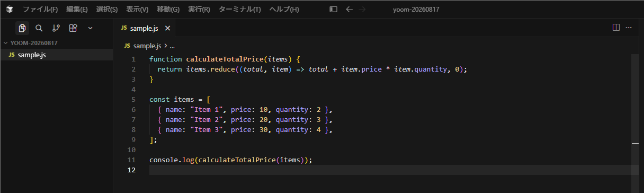Open the Source Control view icon
This screenshot has width=644, height=193.
[x=56, y=28]
